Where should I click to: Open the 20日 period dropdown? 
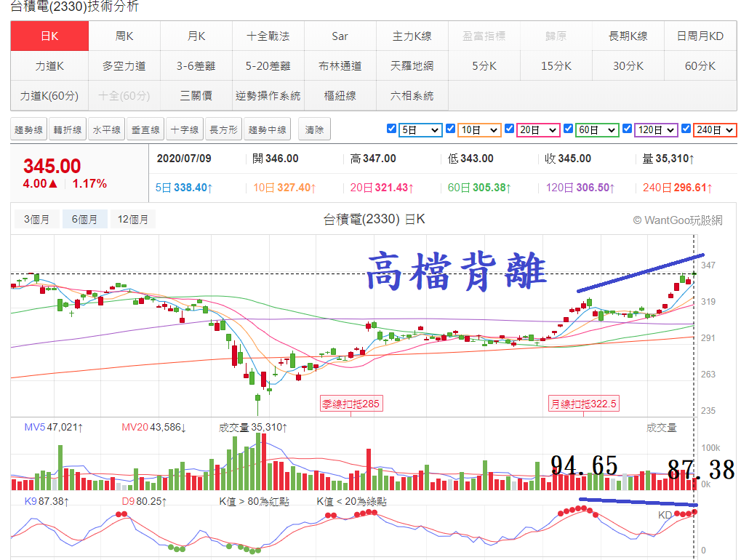click(x=538, y=130)
